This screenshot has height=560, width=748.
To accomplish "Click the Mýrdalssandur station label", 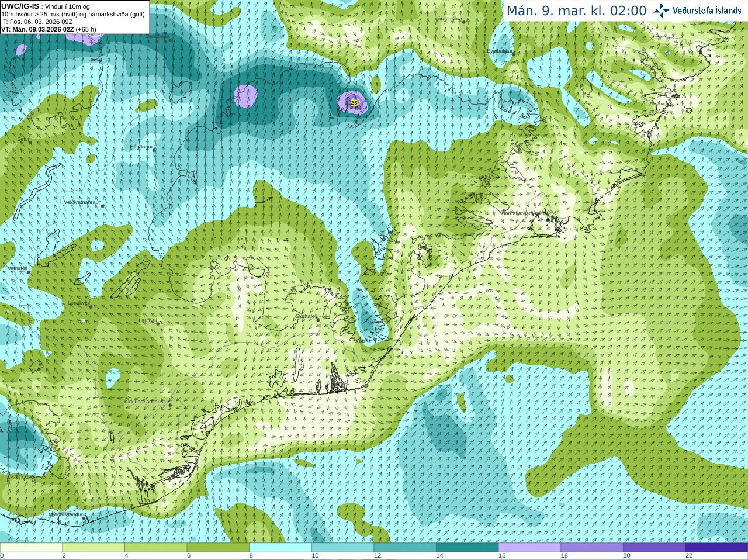I will pyautogui.click(x=66, y=514).
